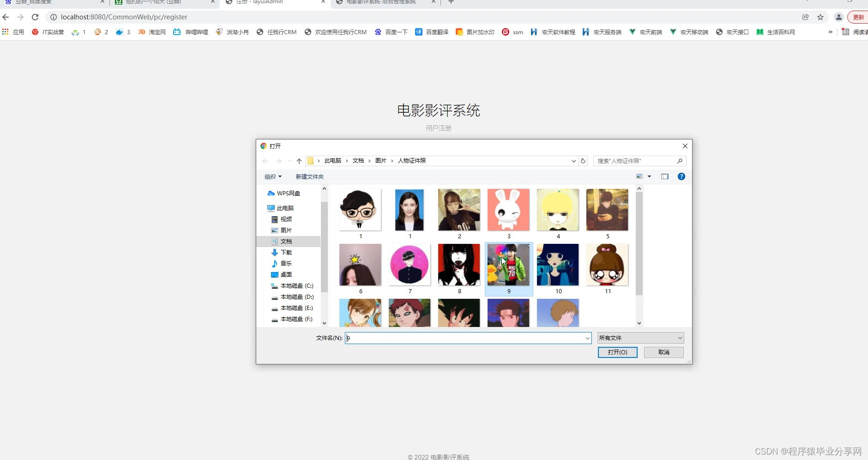The image size is (868, 460).
Task: Select the white rabbit thumbnail named 3
Action: [x=508, y=210]
